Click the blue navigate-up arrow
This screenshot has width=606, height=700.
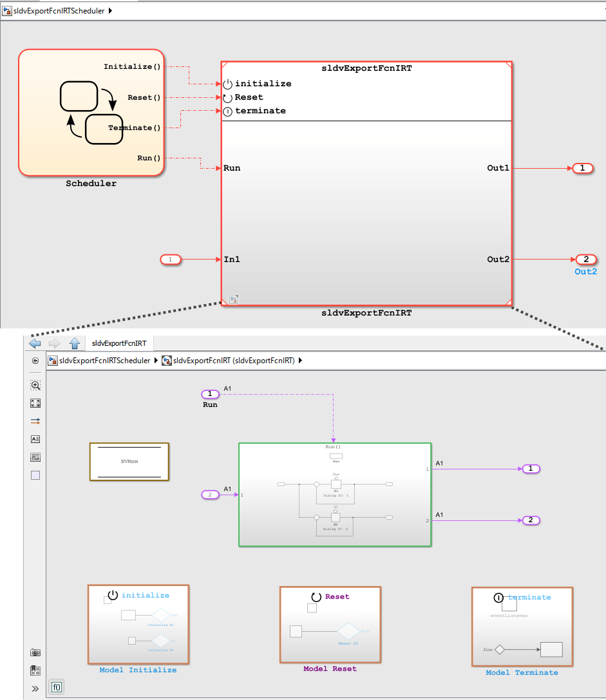[75, 343]
